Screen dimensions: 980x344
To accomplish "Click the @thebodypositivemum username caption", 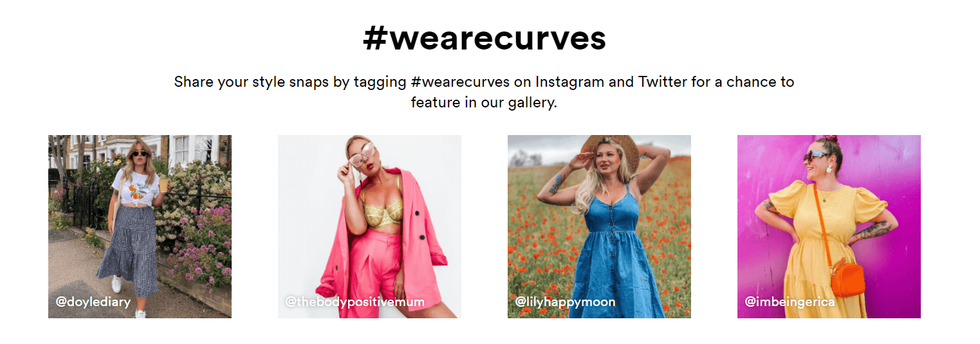I will coord(355,302).
